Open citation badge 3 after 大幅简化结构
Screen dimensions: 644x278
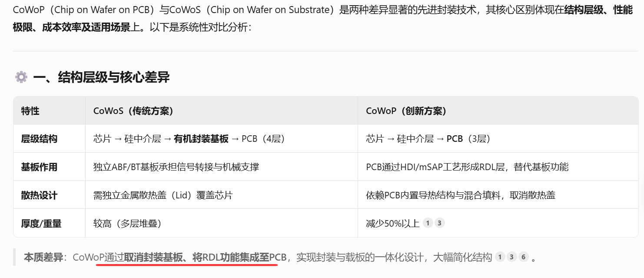coord(511,257)
